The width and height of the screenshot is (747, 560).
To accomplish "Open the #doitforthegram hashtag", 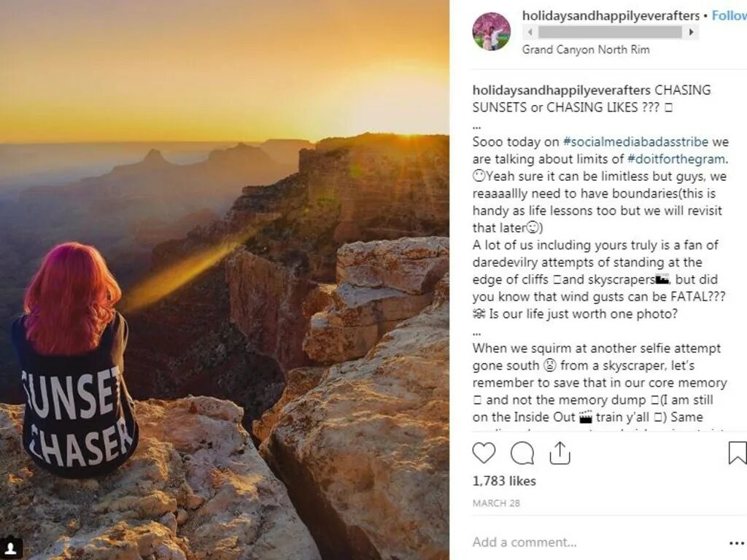I will [x=676, y=159].
